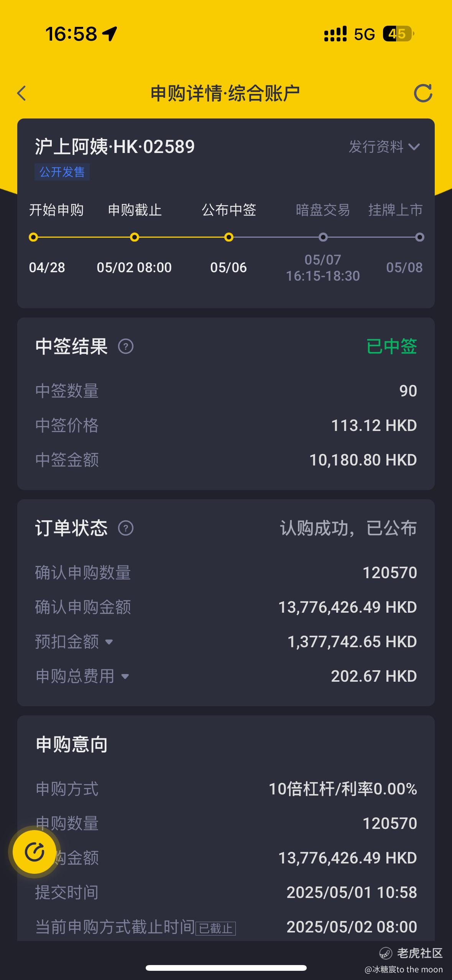Open the 沪上阿姨·HK·02589 stock title
The height and width of the screenshot is (980, 452).
tap(115, 146)
